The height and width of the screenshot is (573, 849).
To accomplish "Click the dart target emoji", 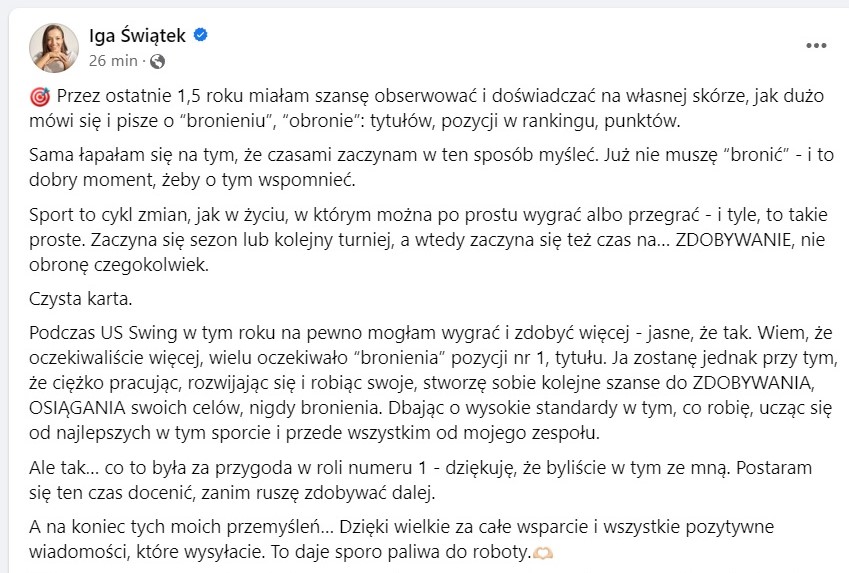I will coord(40,98).
